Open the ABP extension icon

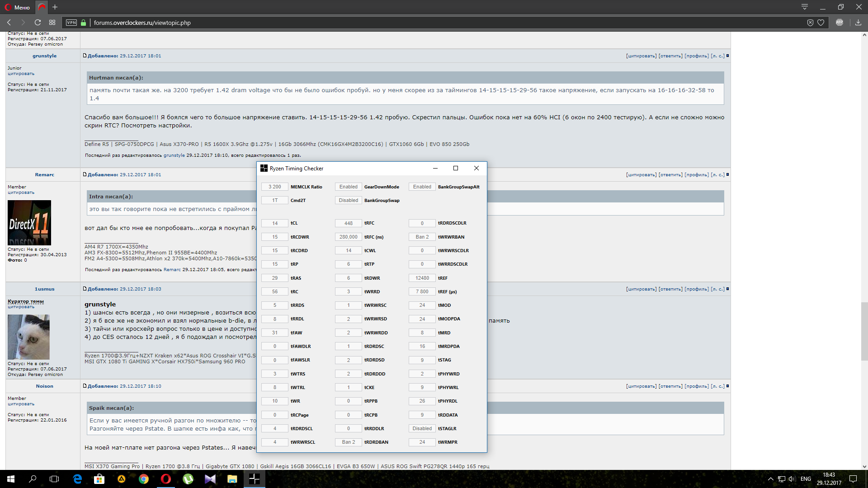coord(840,23)
